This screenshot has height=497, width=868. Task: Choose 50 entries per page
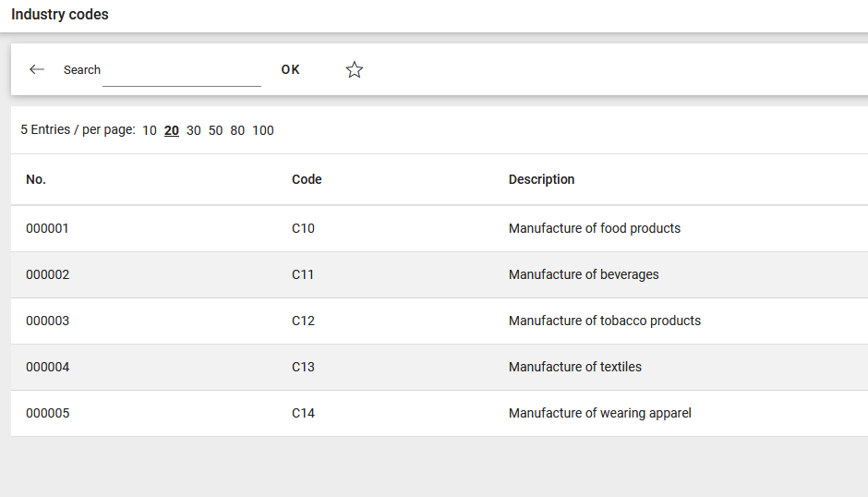(215, 130)
